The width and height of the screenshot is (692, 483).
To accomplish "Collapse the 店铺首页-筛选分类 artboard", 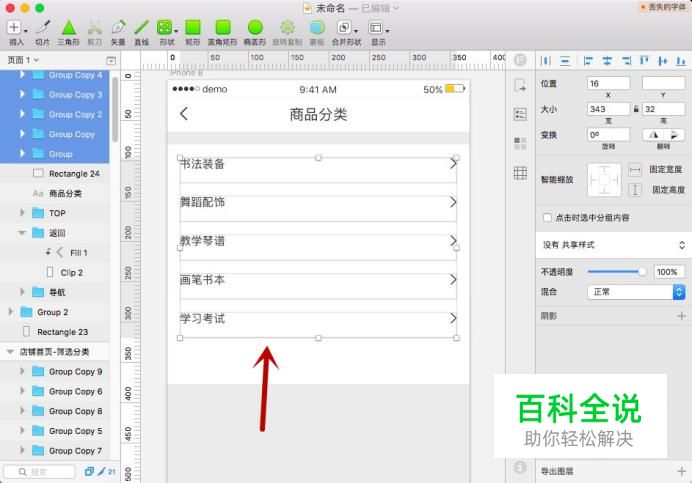I will 10,351.
